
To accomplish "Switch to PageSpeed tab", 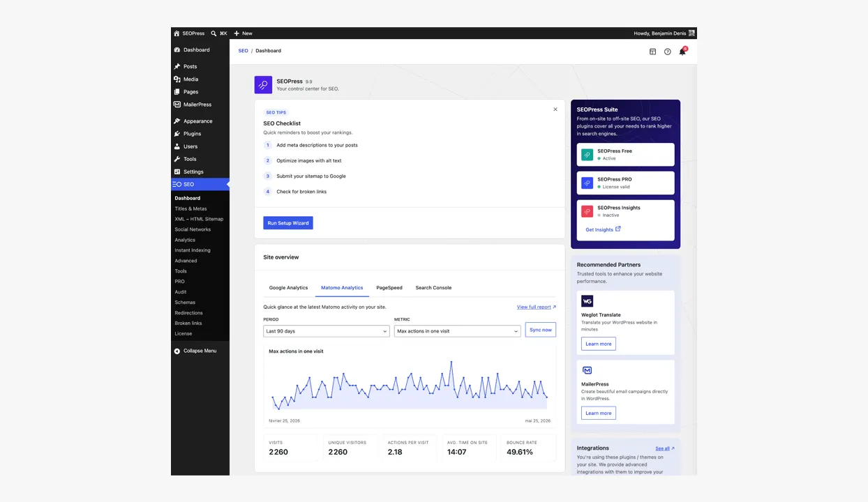I will click(x=389, y=287).
